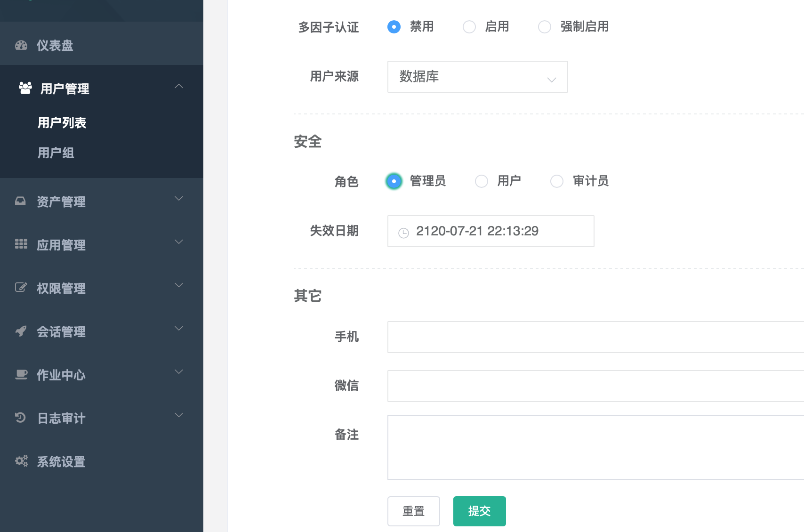Focus the 微信 input field
804x532 pixels.
coord(595,386)
